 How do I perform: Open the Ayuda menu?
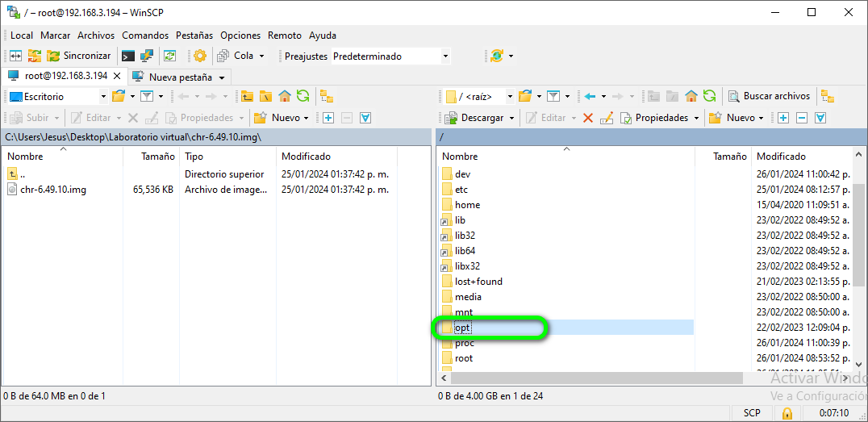pyautogui.click(x=323, y=36)
